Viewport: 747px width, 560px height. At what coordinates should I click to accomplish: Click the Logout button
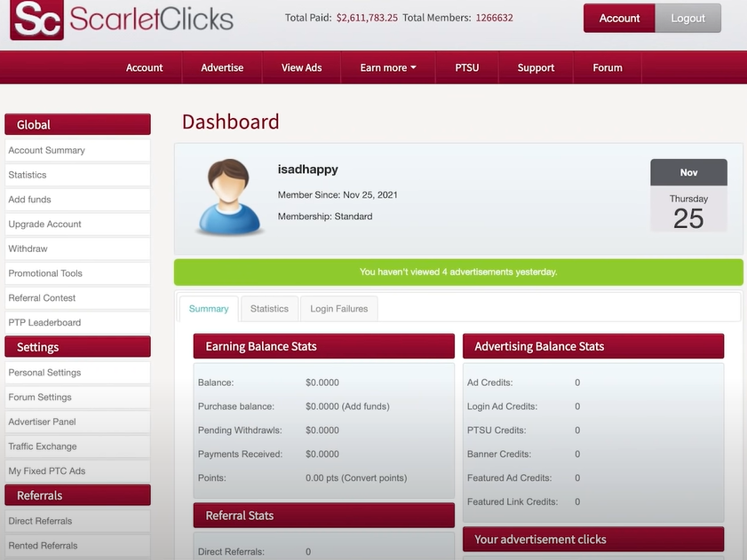(687, 18)
